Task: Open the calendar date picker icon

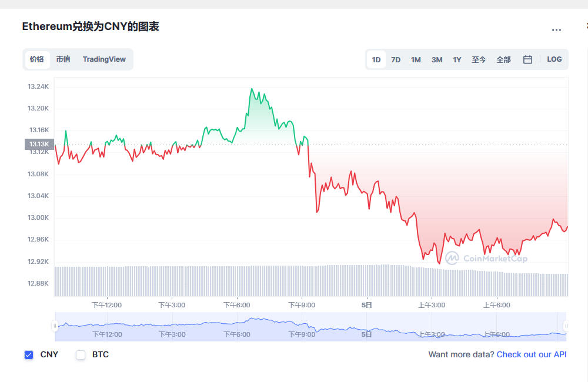Action: 527,59
